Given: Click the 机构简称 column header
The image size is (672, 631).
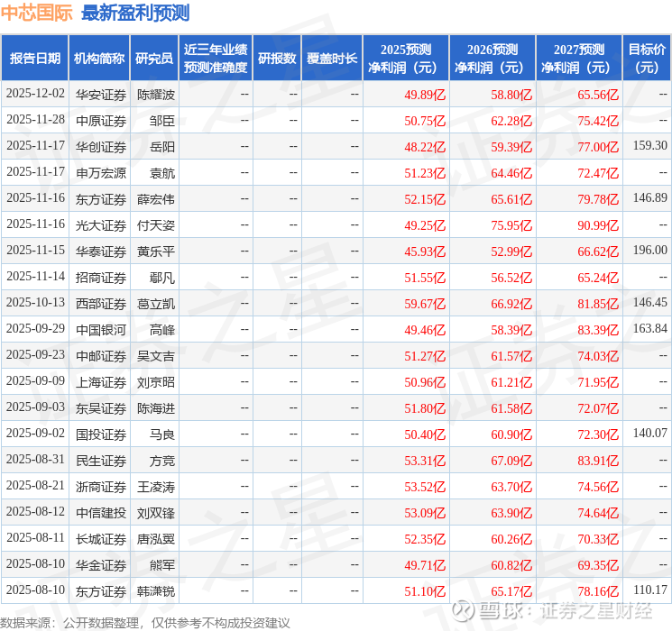Looking at the screenshot, I should 99,59.
